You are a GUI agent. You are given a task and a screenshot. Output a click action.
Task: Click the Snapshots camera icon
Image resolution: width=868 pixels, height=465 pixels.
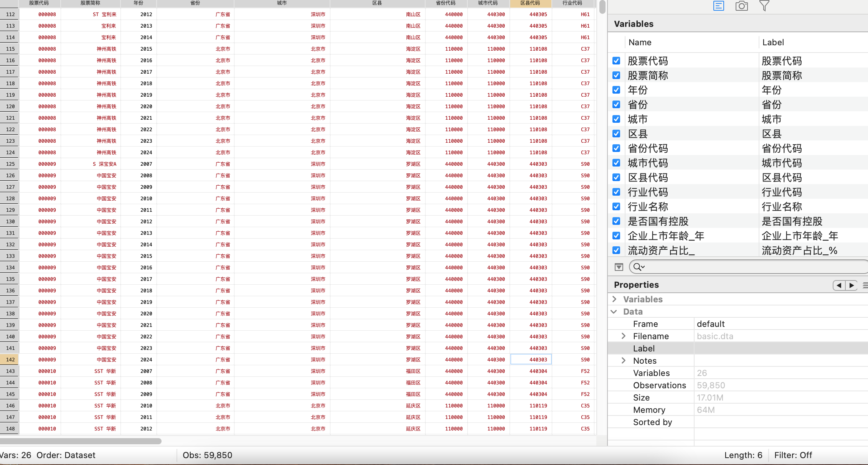(741, 6)
